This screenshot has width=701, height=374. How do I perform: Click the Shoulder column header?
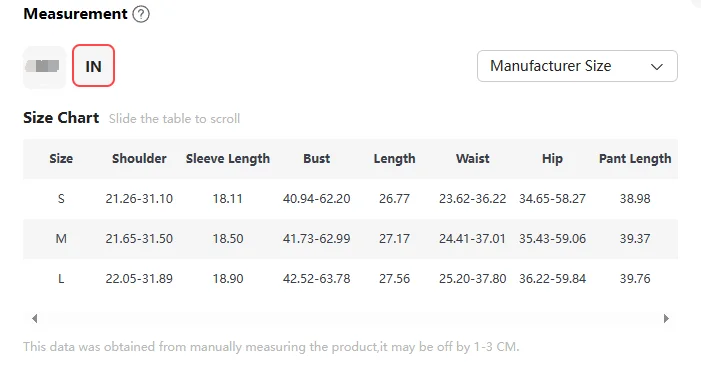(x=139, y=159)
